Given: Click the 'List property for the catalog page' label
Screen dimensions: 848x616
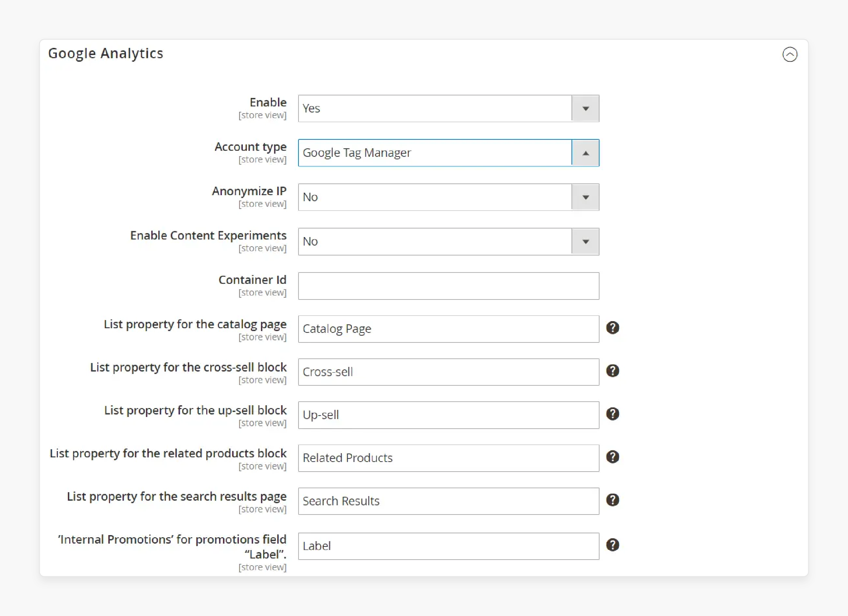Looking at the screenshot, I should pos(195,324).
